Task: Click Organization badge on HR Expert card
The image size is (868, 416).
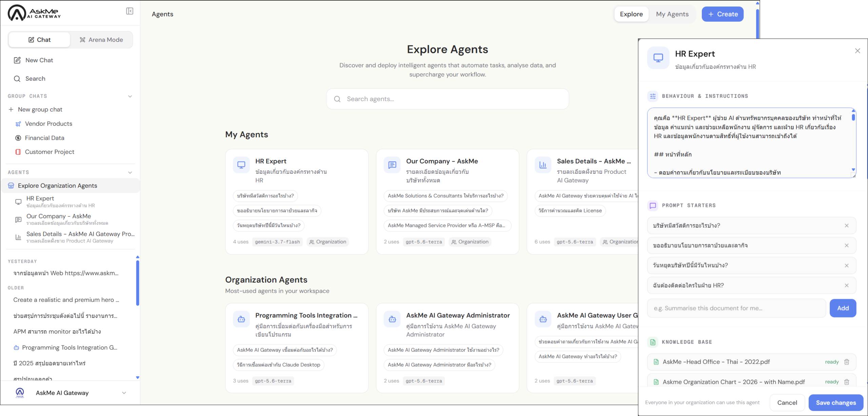Action: point(328,242)
